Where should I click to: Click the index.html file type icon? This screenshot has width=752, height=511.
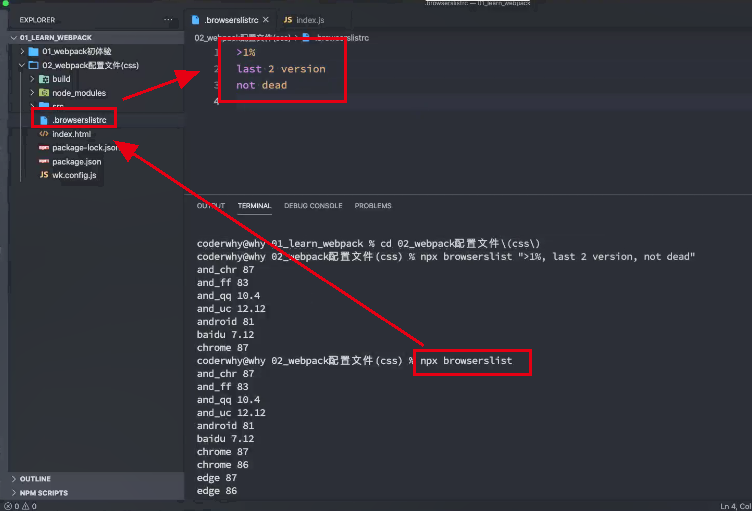44,134
